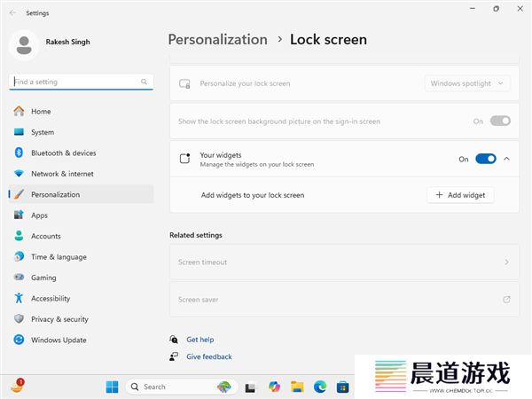Open Windows spotlight dropdown
The width and height of the screenshot is (532, 399).
tap(467, 83)
